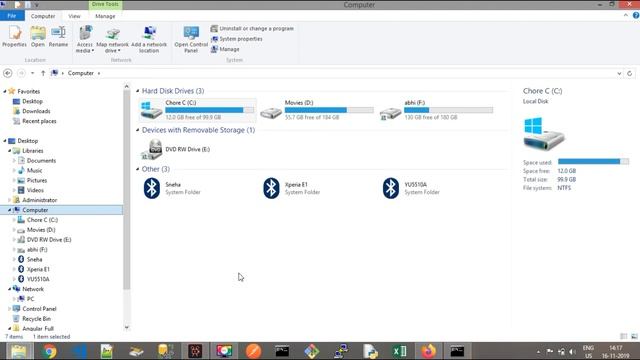Open Documents library in the sidebar
The width and height of the screenshot is (640, 360).
tap(41, 161)
